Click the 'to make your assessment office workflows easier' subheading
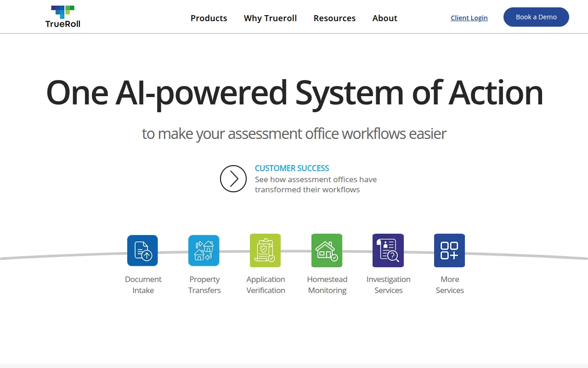The height and width of the screenshot is (368, 588). (x=294, y=133)
